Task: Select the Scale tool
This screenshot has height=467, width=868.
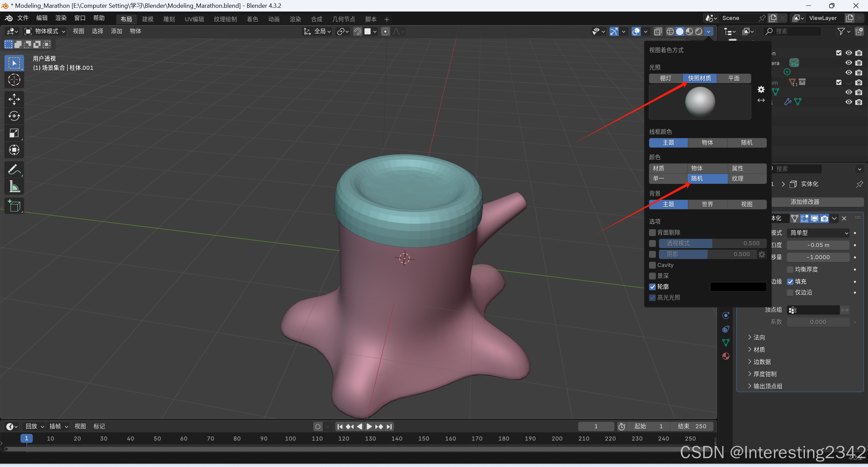Action: coord(14,133)
